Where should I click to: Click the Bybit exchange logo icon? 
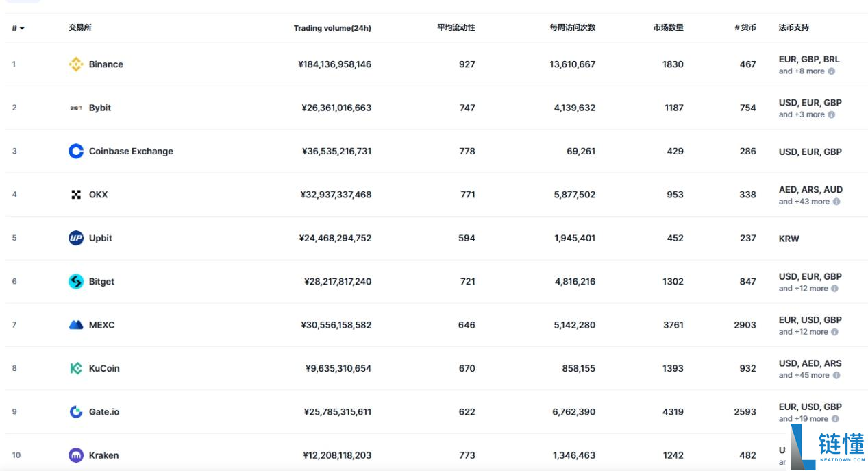click(76, 108)
